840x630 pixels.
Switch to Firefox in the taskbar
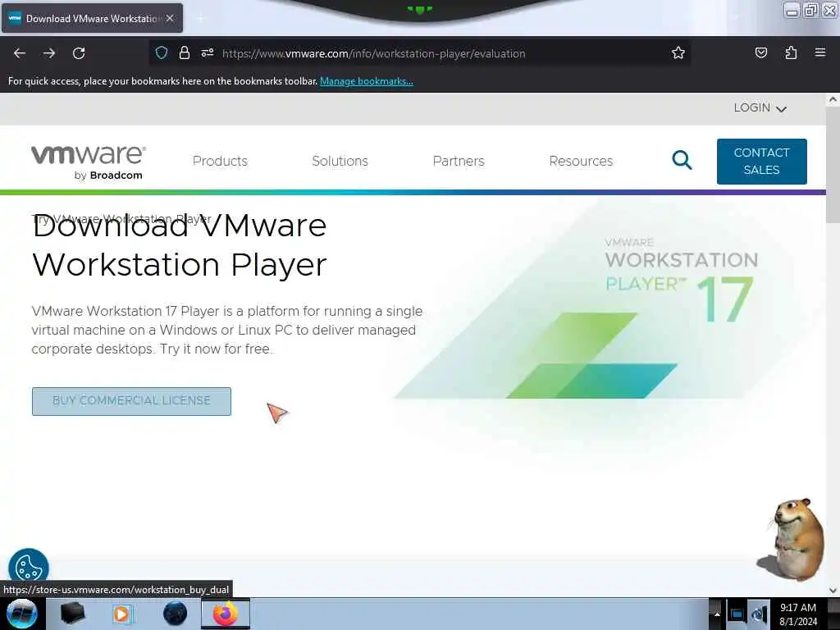tap(226, 614)
